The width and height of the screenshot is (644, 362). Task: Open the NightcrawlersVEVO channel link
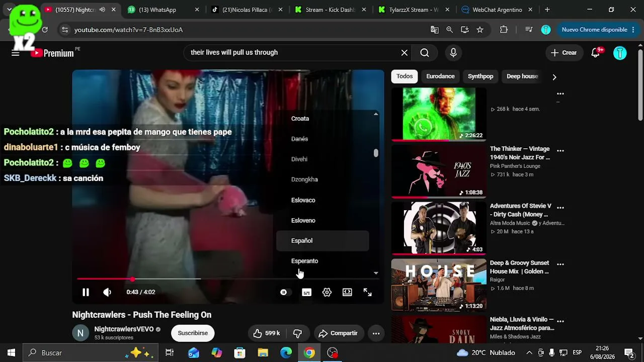pyautogui.click(x=124, y=329)
